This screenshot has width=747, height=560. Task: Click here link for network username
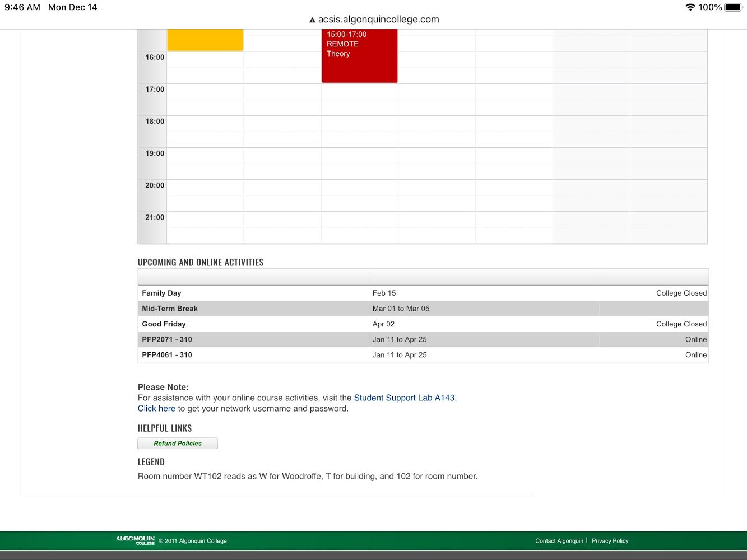point(156,409)
